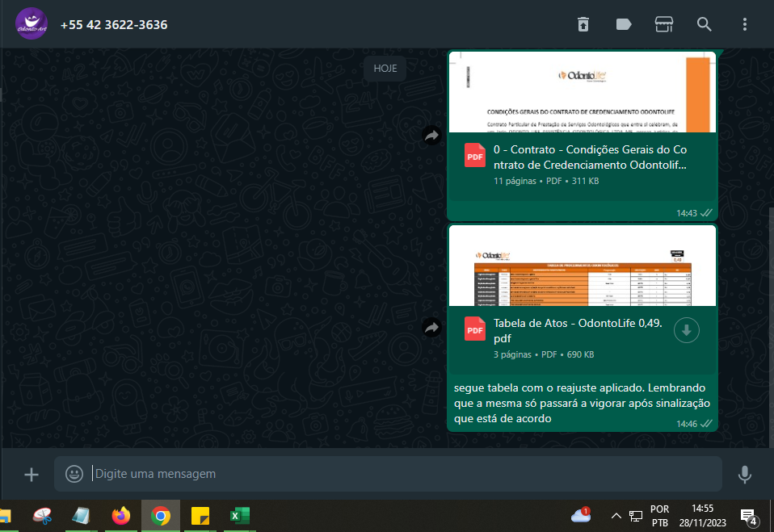Change the POR PTB keyboard language
The width and height of the screenshot is (774, 532).
(x=659, y=516)
